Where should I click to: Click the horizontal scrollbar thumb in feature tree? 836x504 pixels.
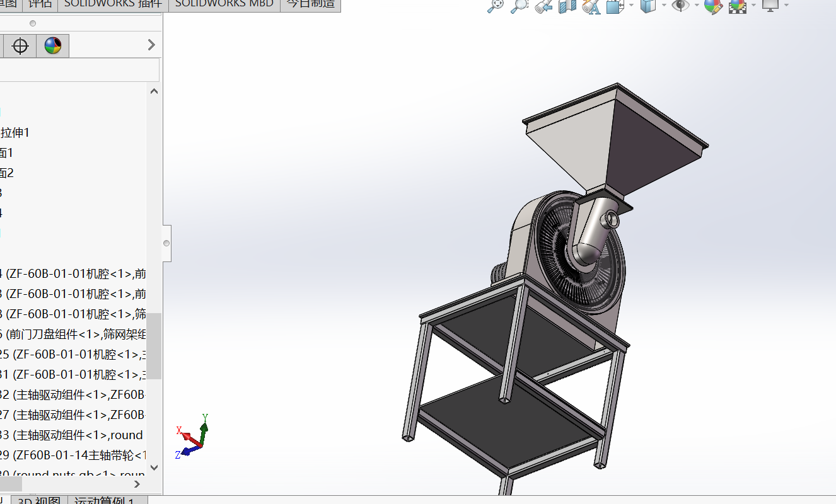pos(11,484)
